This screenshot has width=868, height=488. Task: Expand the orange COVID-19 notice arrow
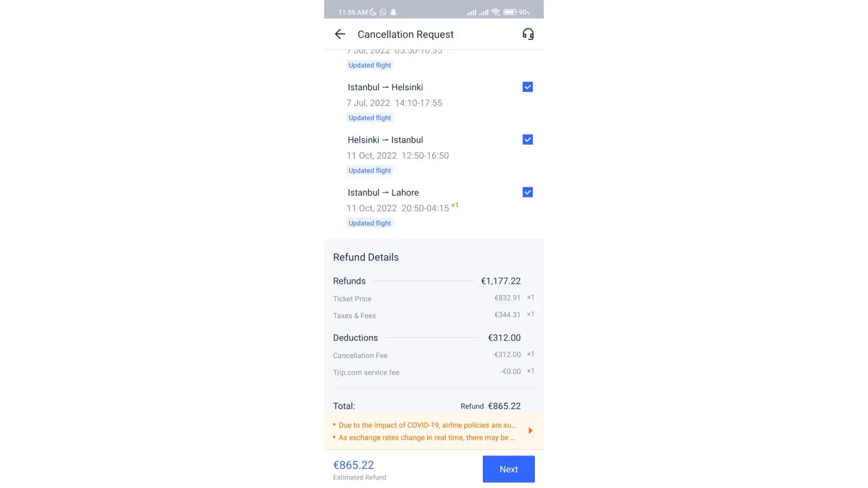[531, 430]
